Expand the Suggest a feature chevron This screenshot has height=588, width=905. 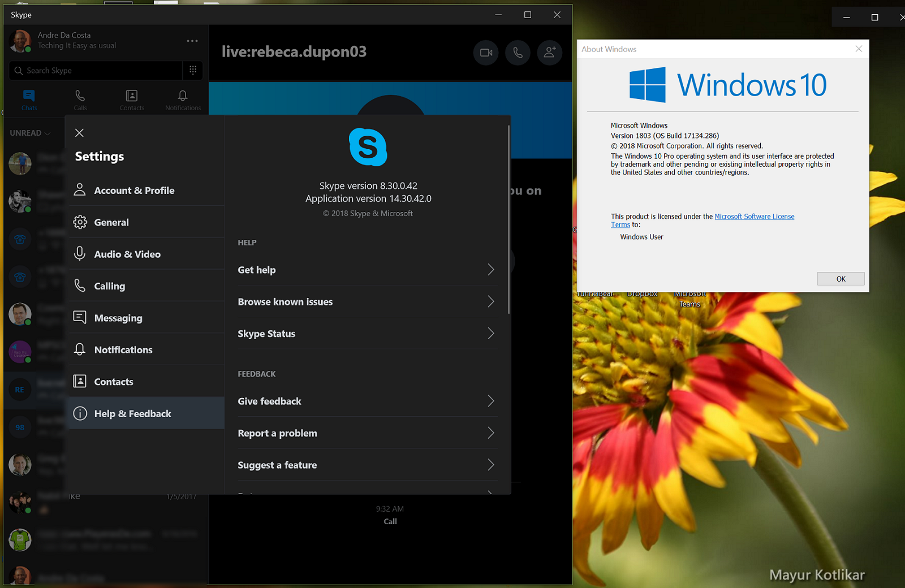pyautogui.click(x=490, y=465)
